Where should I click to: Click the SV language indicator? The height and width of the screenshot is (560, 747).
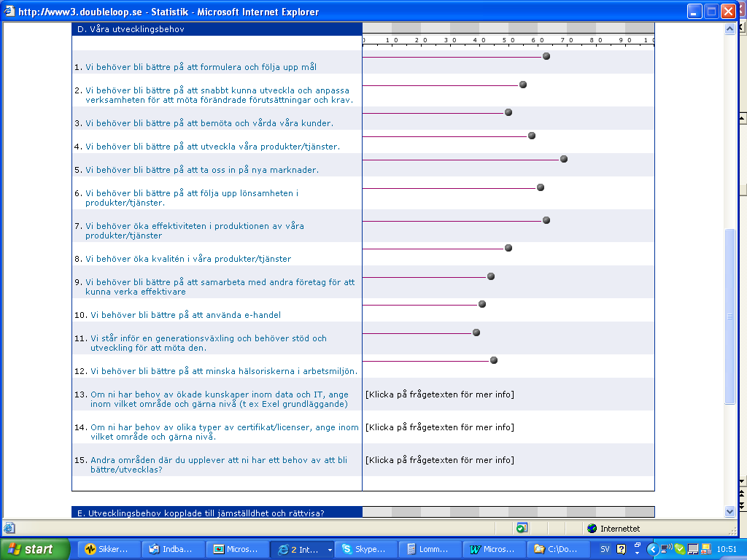tap(605, 550)
